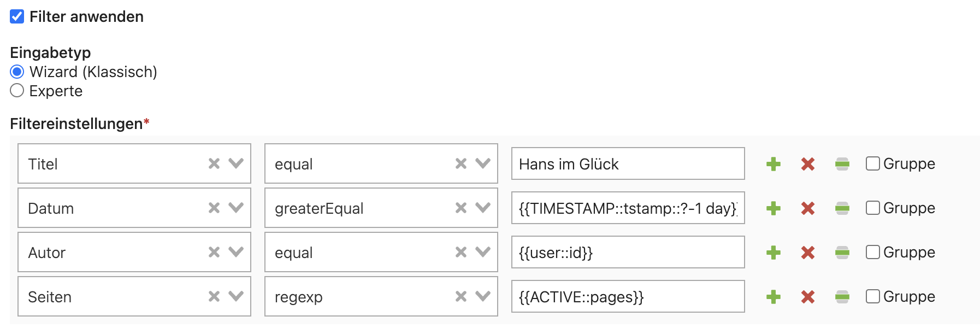980x328 pixels.
Task: Click the Hans im Glück value field
Action: point(627,164)
